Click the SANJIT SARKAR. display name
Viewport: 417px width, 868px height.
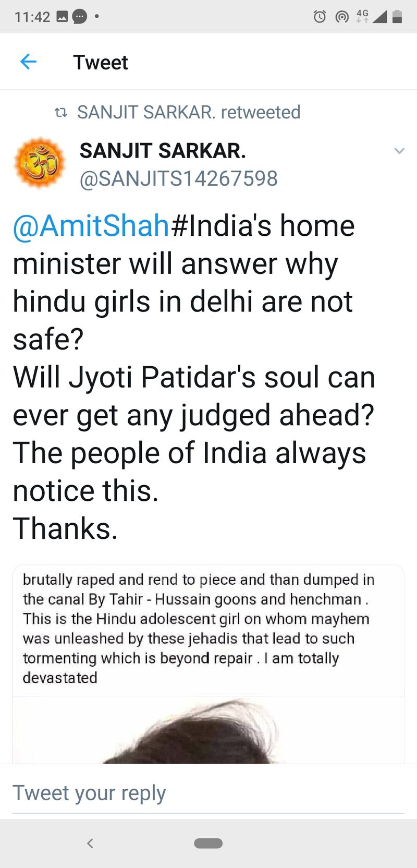point(163,151)
